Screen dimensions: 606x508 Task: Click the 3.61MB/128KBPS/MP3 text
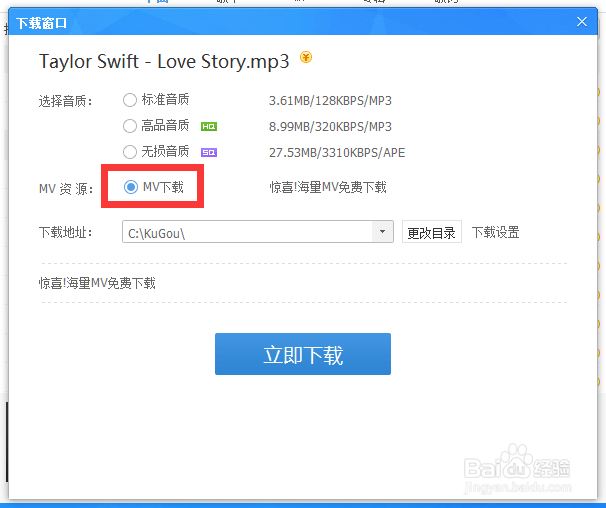pyautogui.click(x=330, y=101)
